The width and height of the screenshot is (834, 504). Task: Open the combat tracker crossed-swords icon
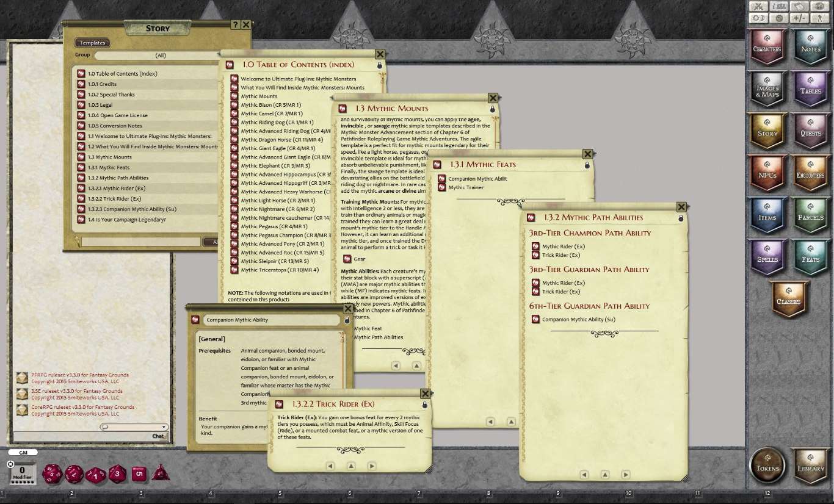[759, 6]
